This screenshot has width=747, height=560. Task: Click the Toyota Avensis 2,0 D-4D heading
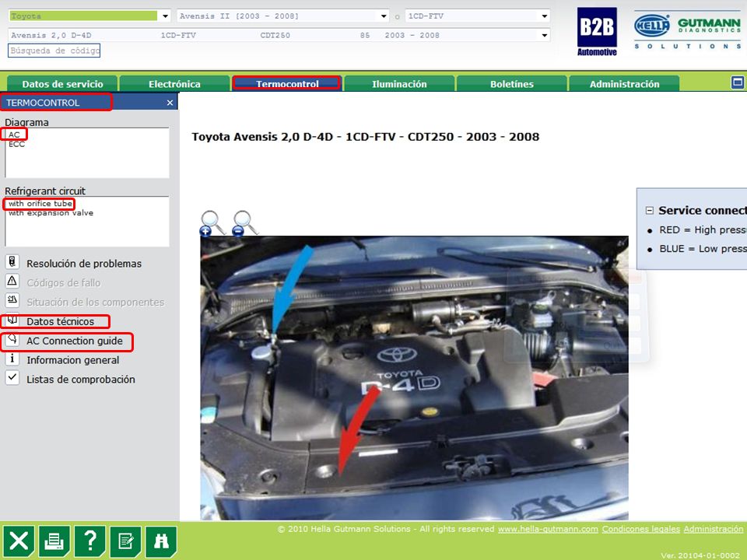click(366, 137)
